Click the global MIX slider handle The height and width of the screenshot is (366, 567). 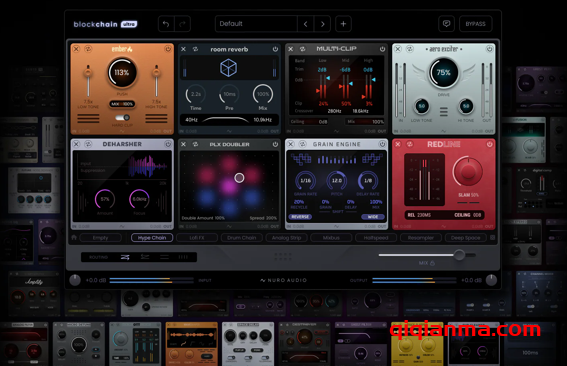click(x=459, y=255)
